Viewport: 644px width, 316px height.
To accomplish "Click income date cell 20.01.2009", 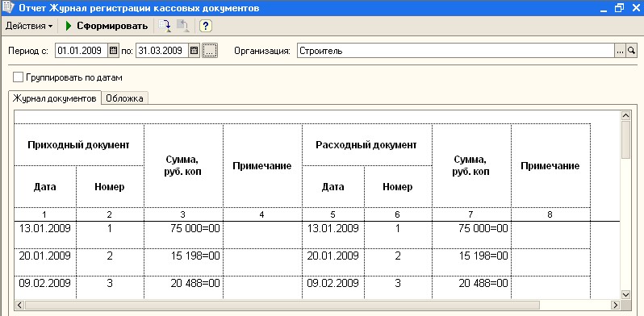I will point(45,262).
